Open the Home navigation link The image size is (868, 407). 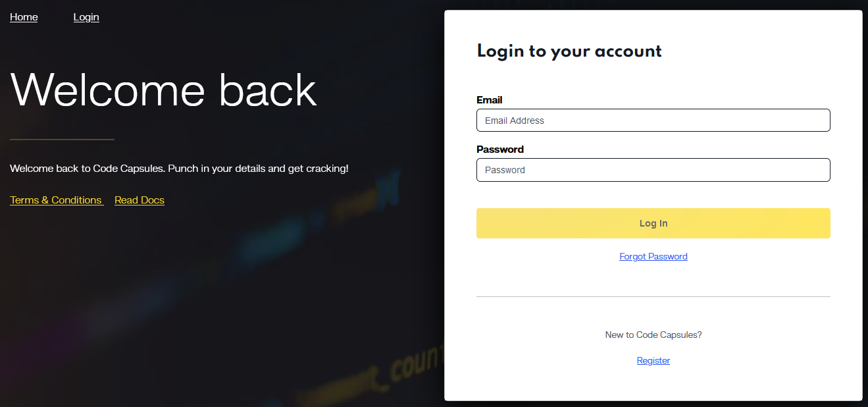24,17
